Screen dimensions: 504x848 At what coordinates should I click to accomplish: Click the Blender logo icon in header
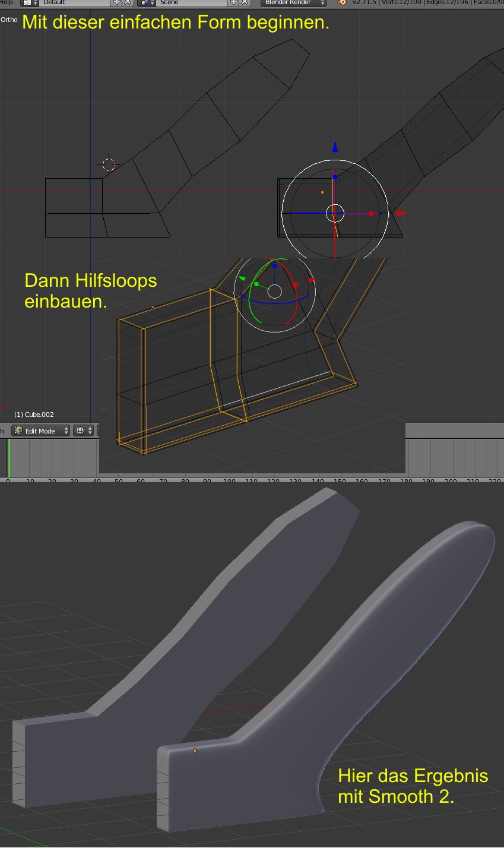coord(341,3)
